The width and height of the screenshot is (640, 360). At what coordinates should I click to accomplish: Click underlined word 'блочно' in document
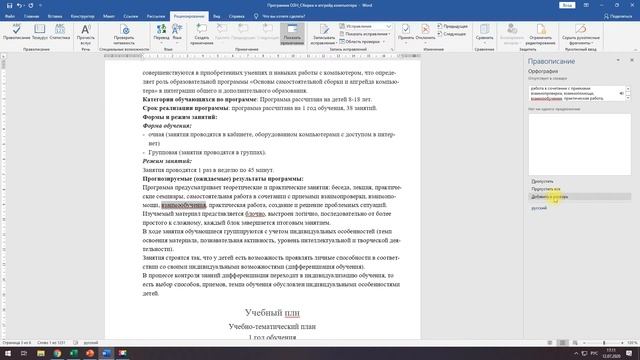[x=256, y=214]
